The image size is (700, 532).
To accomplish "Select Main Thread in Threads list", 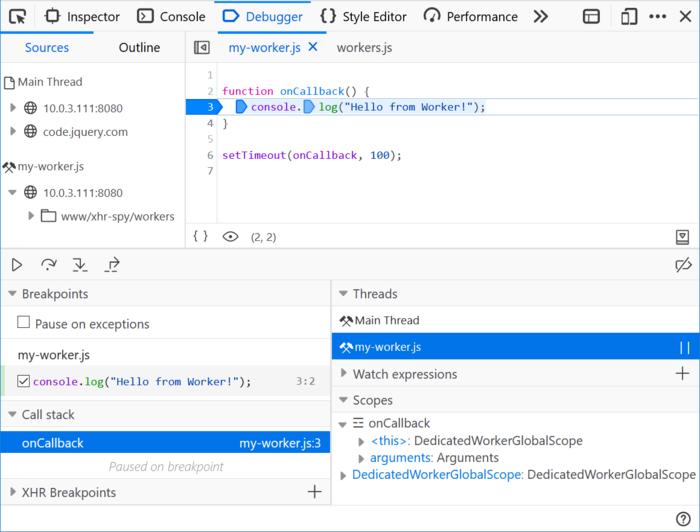I will (386, 320).
